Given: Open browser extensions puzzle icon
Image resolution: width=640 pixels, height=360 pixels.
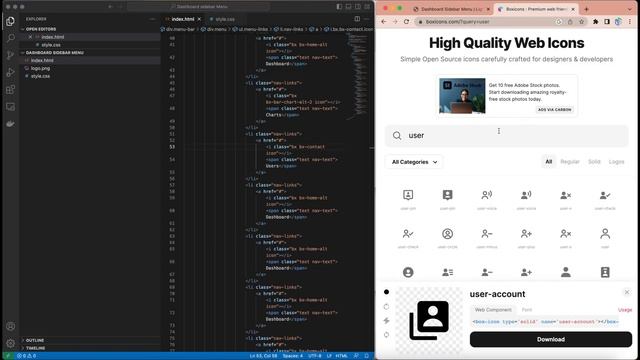Looking at the screenshot, I should click(596, 22).
